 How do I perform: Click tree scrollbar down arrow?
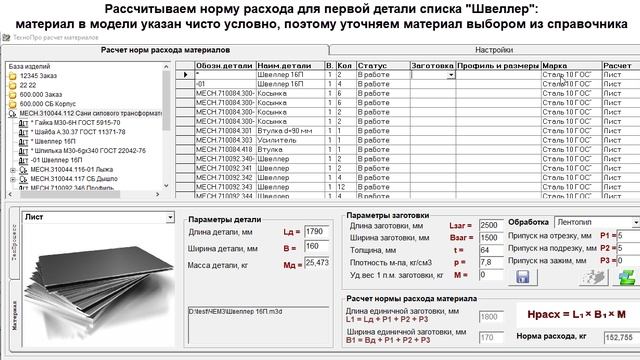click(166, 186)
